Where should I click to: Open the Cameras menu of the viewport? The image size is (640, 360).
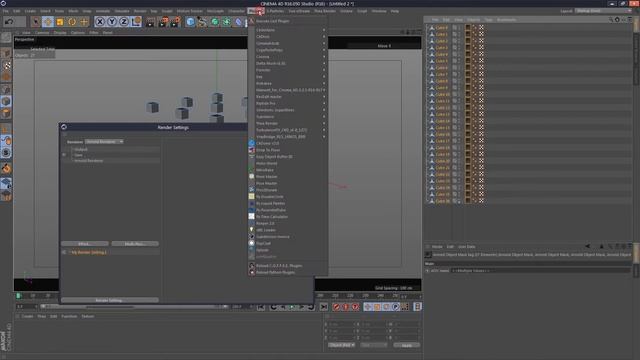tap(42, 32)
